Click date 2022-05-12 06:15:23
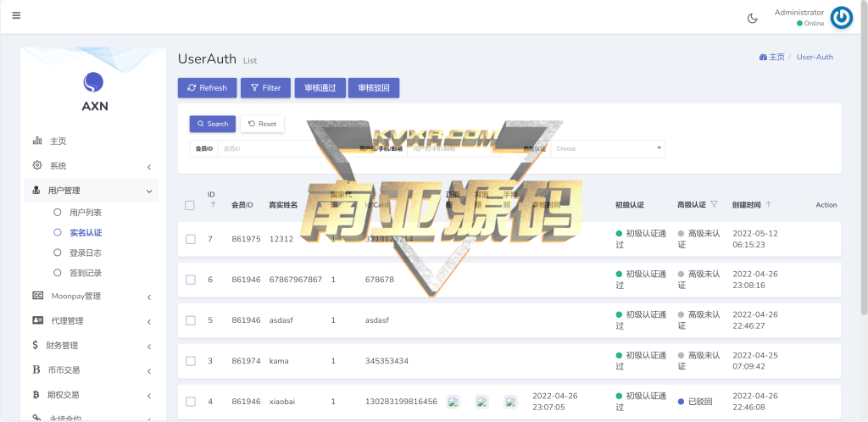Screen dimensions: 868x422 [x=755, y=239]
